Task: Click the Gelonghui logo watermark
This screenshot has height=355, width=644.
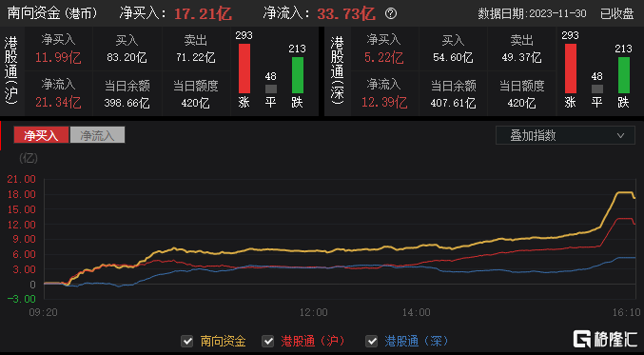Action: pos(605,339)
